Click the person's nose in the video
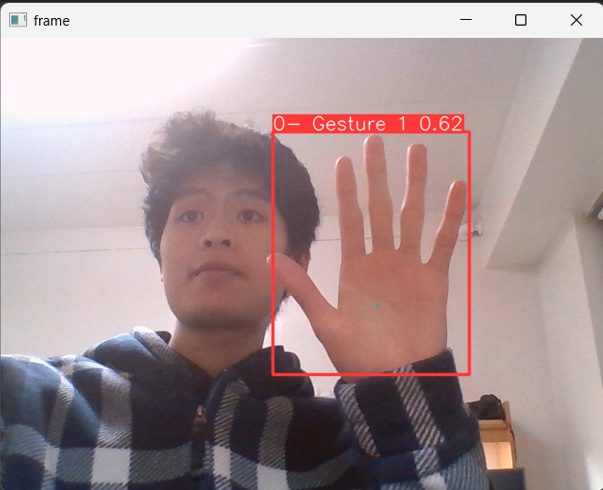This screenshot has width=603, height=490. [213, 238]
